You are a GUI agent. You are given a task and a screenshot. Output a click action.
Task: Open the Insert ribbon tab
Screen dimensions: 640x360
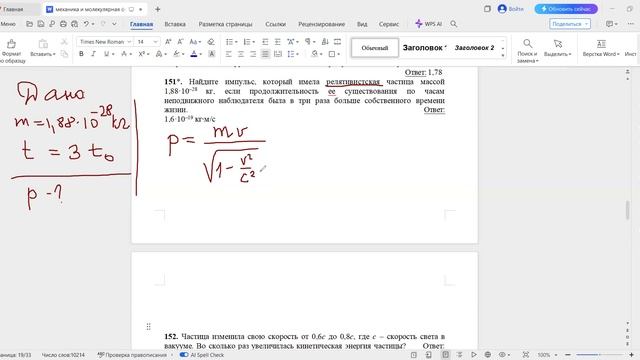(175, 24)
